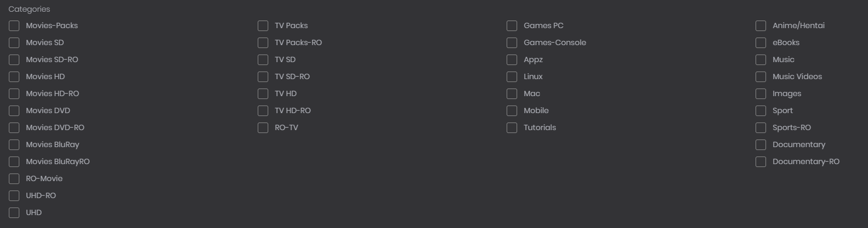Toggle the TV Packs checkbox
Screen dimensions: 868x228
click(x=263, y=26)
